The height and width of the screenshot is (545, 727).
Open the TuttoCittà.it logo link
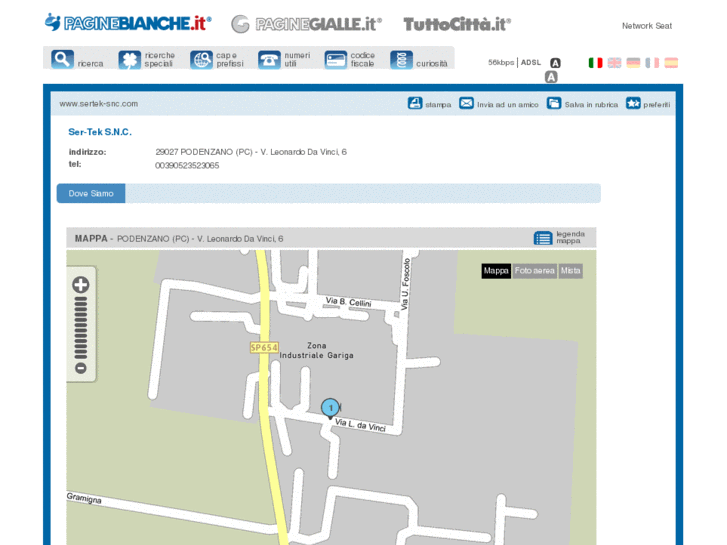click(x=457, y=24)
